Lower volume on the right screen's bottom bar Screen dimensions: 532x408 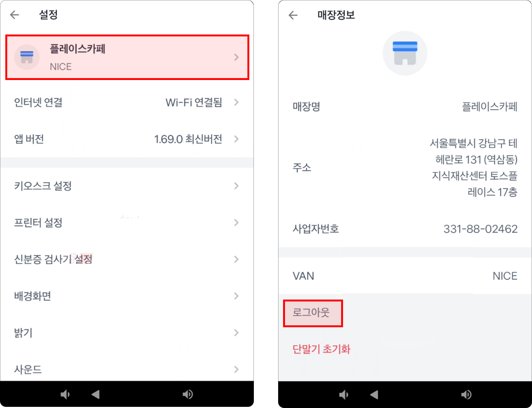click(x=344, y=395)
